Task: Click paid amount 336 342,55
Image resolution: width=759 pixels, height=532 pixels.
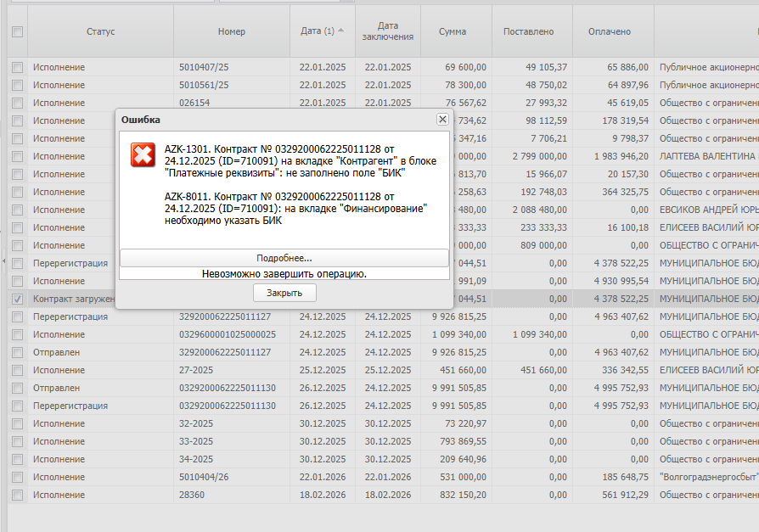Action: pyautogui.click(x=613, y=370)
